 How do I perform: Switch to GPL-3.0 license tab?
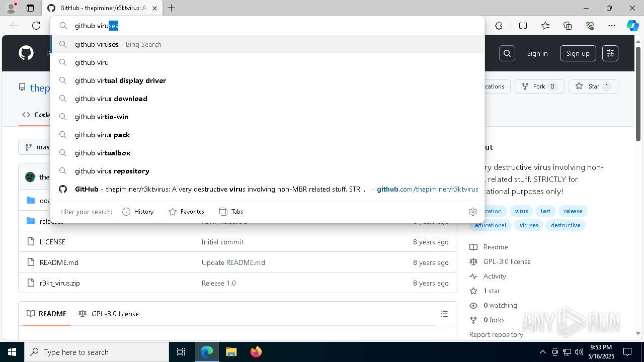point(109,314)
